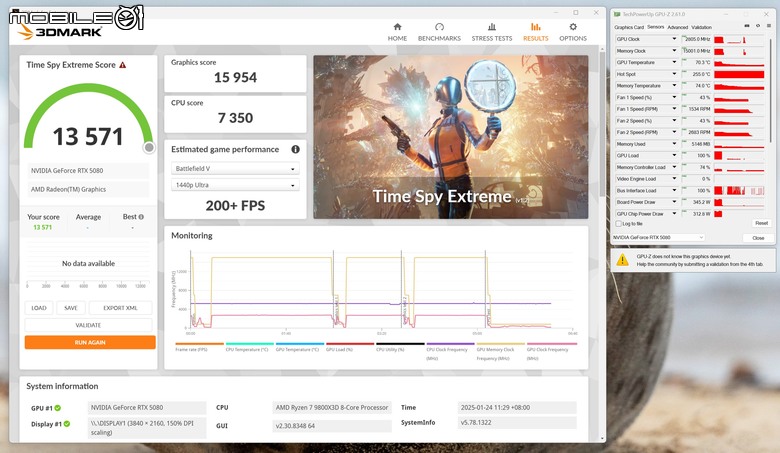Click the purple CPU Clock Frequency legend swatch
Image resolution: width=780 pixels, height=453 pixels.
(451, 344)
